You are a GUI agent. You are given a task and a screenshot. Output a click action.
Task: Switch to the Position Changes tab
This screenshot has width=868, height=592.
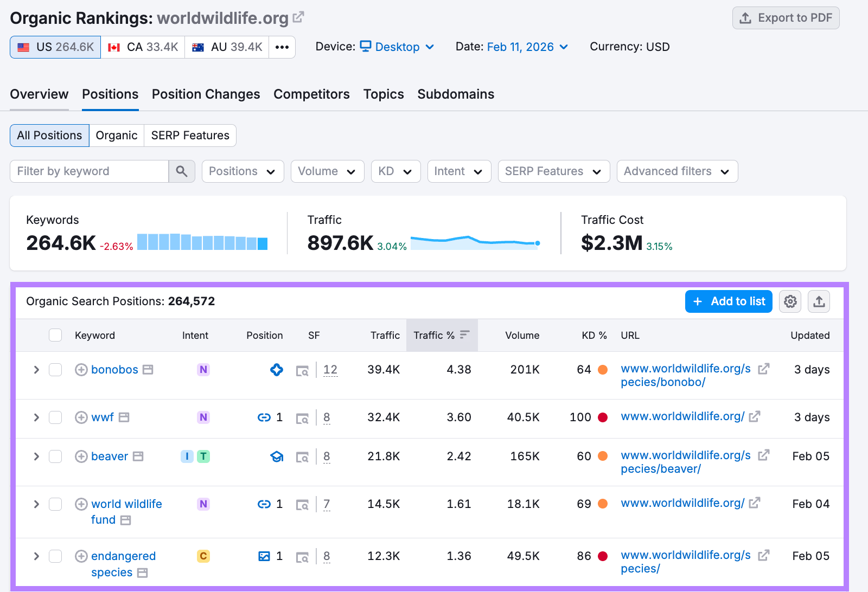pos(206,94)
